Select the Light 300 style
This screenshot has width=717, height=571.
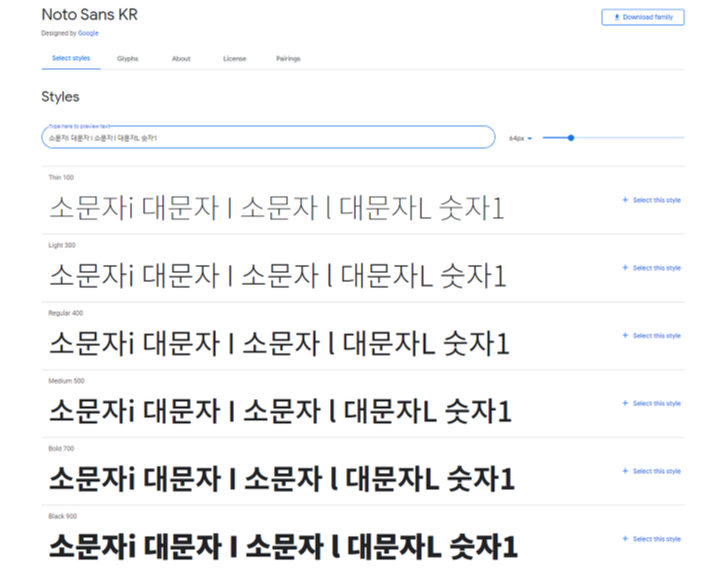coord(652,267)
